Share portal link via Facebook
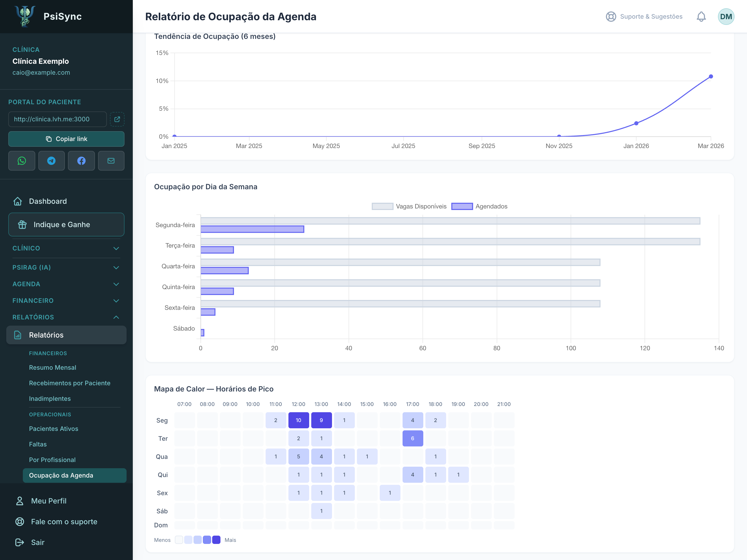The image size is (747, 560). tap(81, 161)
